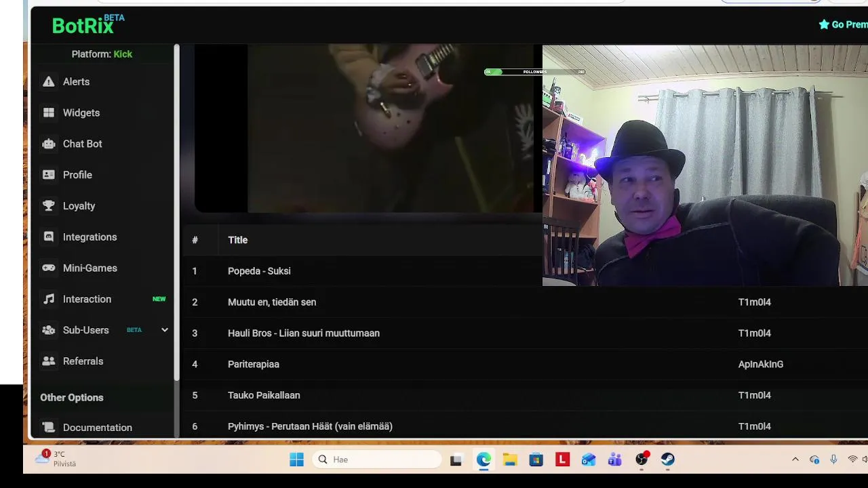The image size is (868, 488).
Task: Show hidden system tray icons
Action: coord(795,460)
